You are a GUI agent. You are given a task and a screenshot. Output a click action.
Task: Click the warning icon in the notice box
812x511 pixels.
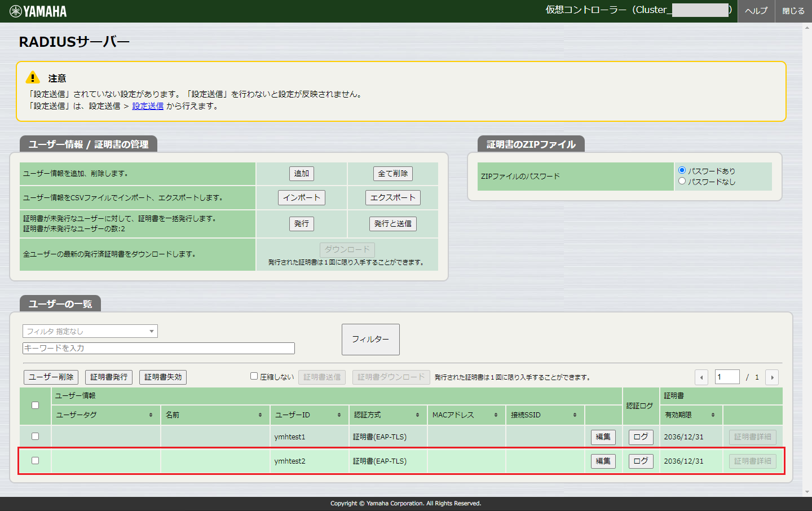click(33, 77)
